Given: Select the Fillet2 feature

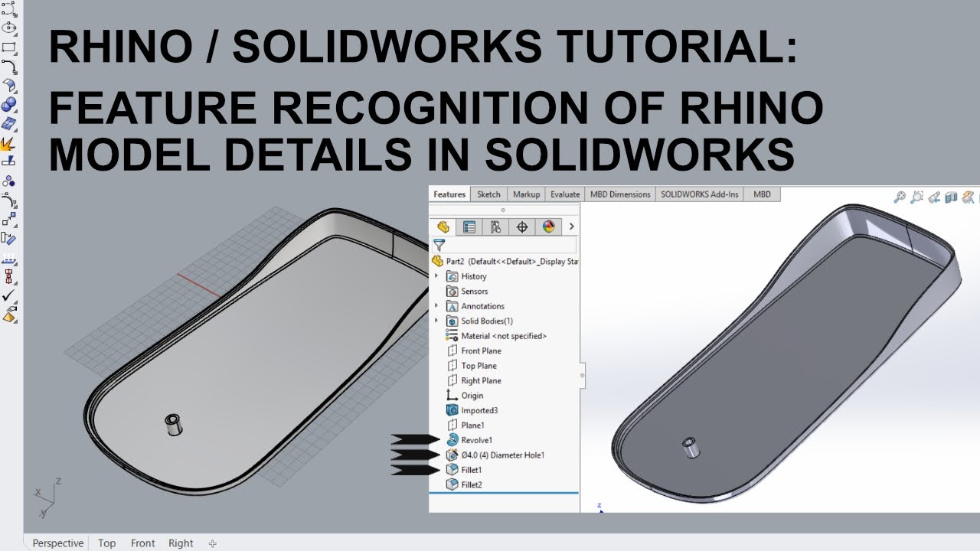Looking at the screenshot, I should [464, 485].
